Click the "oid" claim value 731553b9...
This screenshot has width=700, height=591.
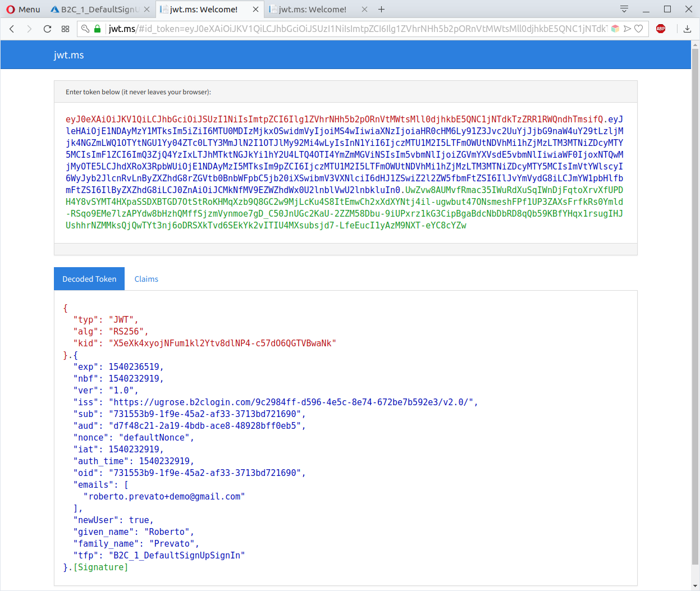[205, 473]
